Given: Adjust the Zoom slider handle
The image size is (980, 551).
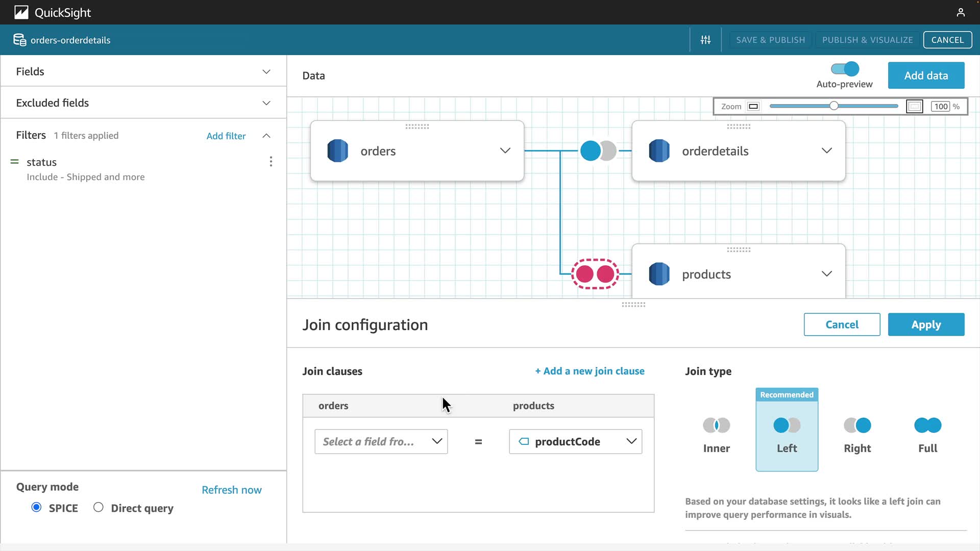Looking at the screenshot, I should 834,106.
